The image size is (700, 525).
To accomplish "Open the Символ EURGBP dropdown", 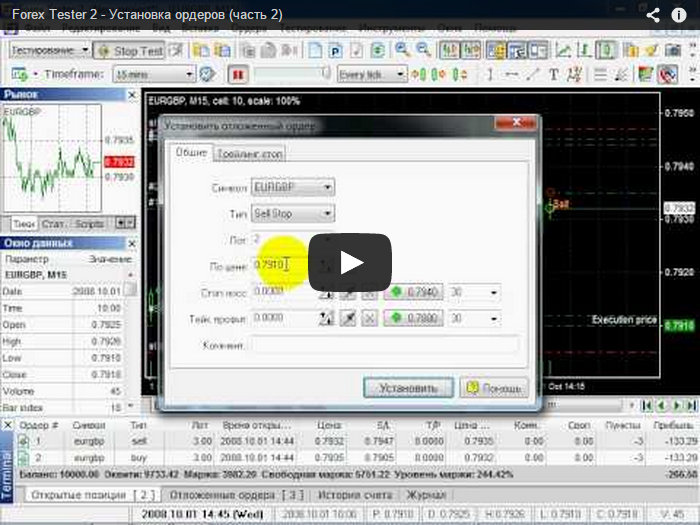I will pyautogui.click(x=293, y=188).
